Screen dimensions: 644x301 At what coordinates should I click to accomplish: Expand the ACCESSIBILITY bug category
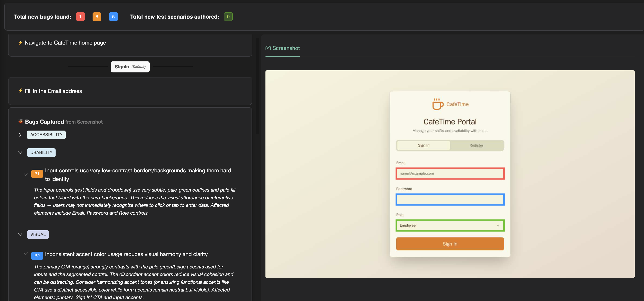point(20,135)
